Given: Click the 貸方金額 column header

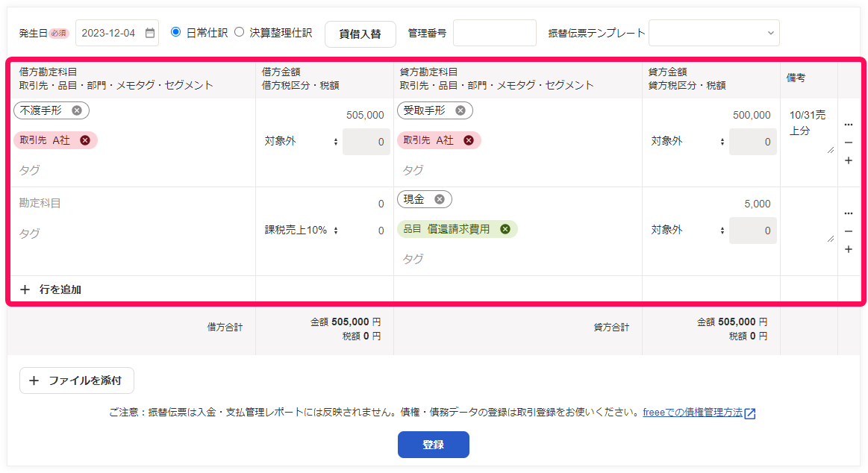Looking at the screenshot, I should [668, 72].
